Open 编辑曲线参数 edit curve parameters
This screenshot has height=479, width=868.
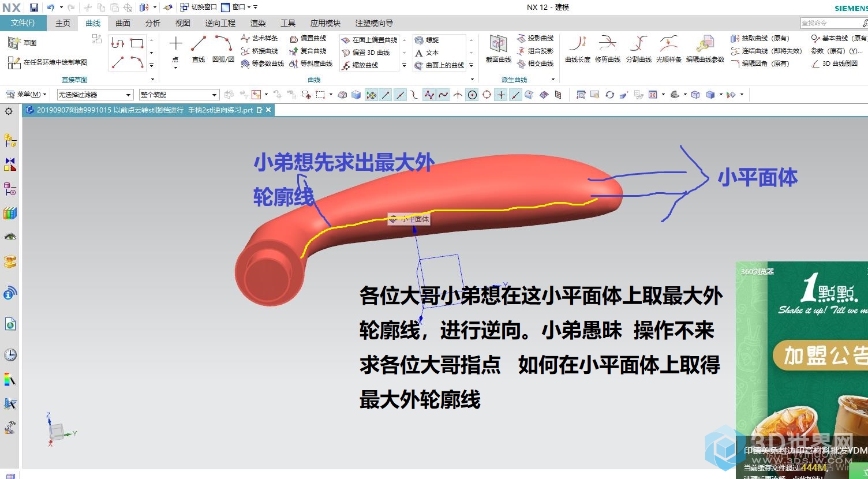pos(705,48)
